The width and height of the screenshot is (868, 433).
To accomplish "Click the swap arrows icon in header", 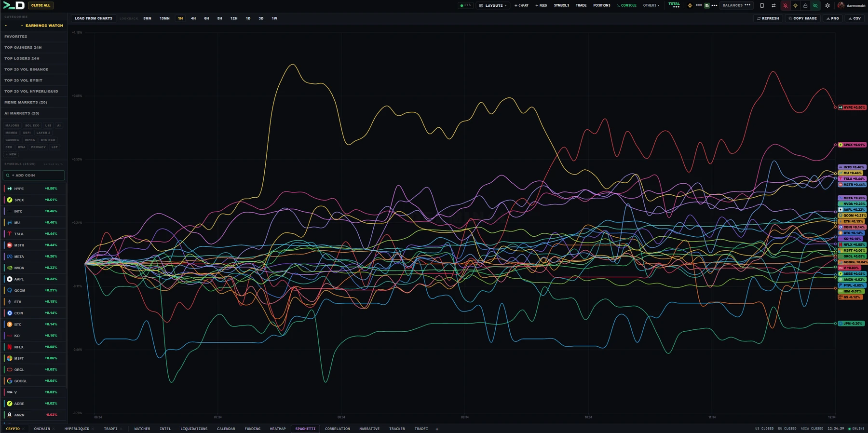I will (773, 6).
